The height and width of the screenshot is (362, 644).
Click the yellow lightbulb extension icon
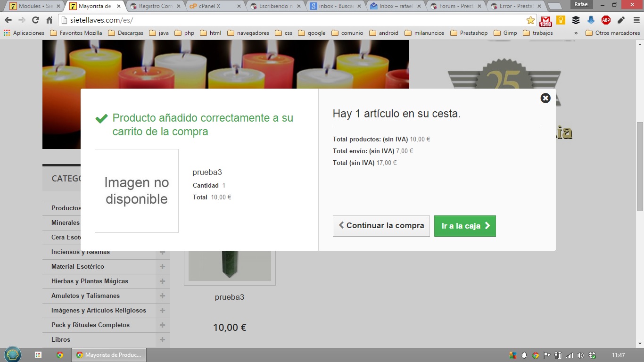click(561, 20)
